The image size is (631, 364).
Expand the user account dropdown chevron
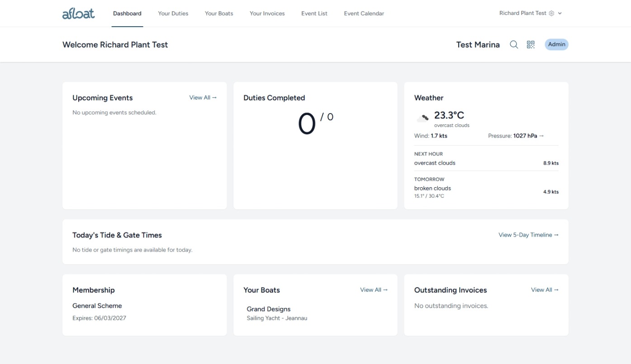(560, 14)
